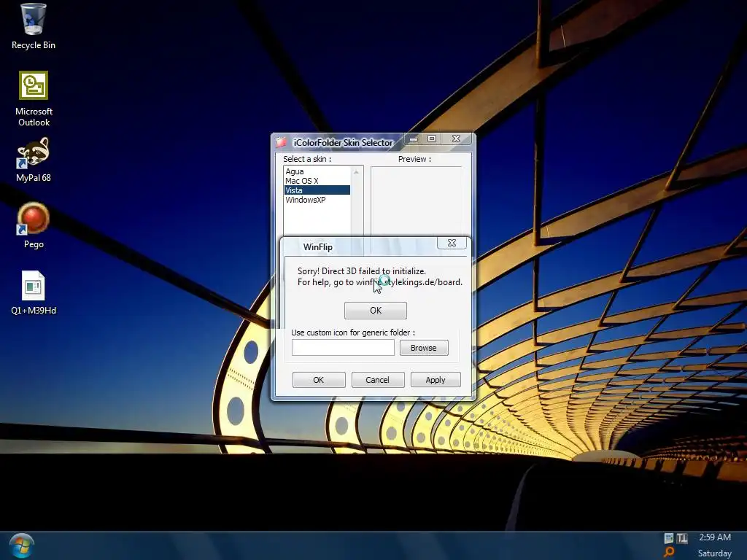Image resolution: width=747 pixels, height=560 pixels.
Task: Apply the selected skin
Action: click(x=436, y=380)
